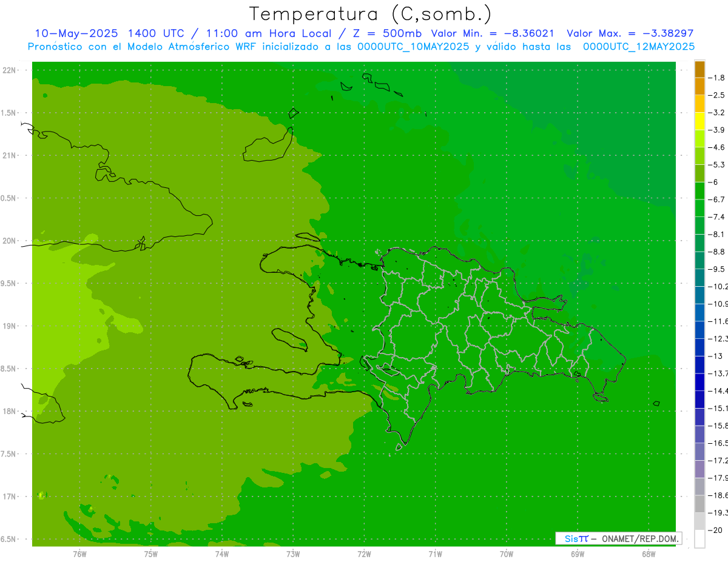Click the light gray swatch between -19.3 and -20
This screenshot has height=562, width=728.
click(699, 521)
